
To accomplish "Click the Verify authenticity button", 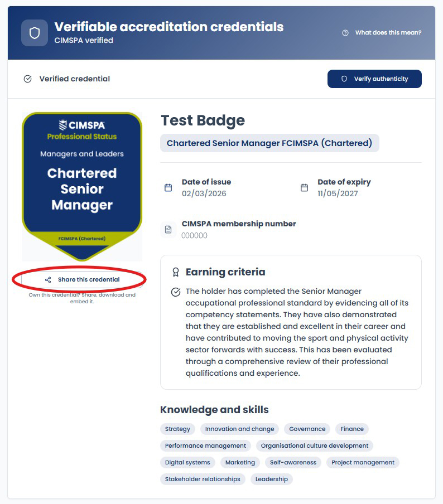I will [x=374, y=79].
